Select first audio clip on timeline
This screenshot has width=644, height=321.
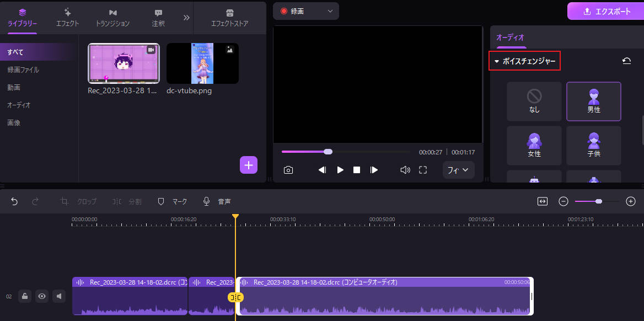[x=130, y=296]
